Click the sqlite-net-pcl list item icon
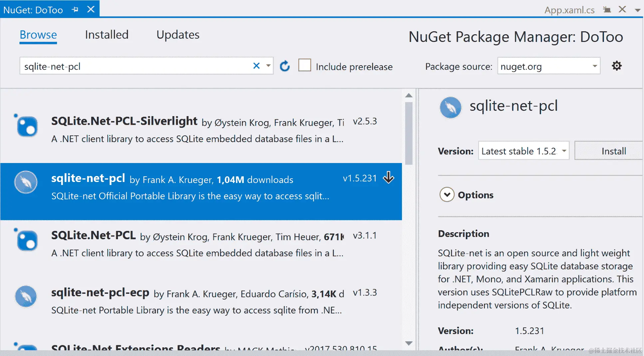This screenshot has width=644, height=356. pos(26,182)
